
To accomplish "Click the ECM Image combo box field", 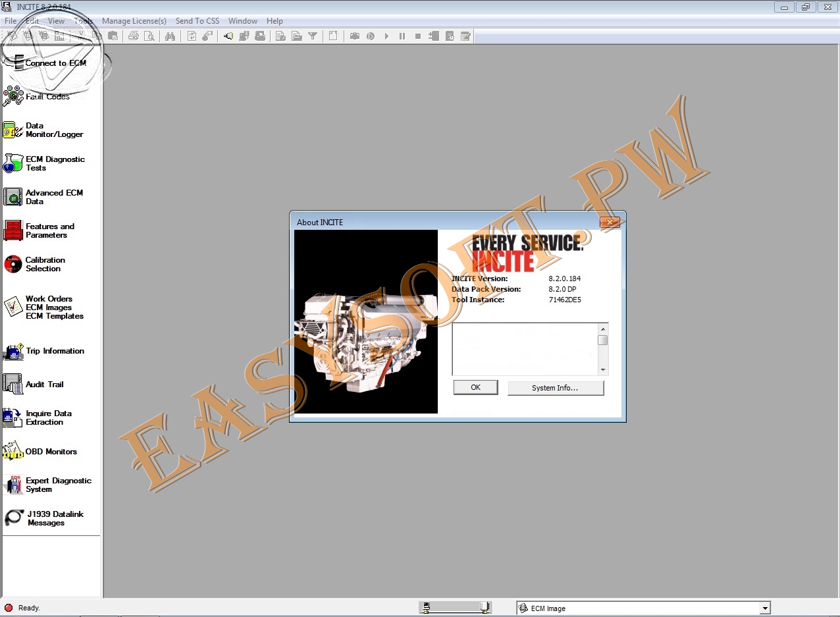I will 643,608.
